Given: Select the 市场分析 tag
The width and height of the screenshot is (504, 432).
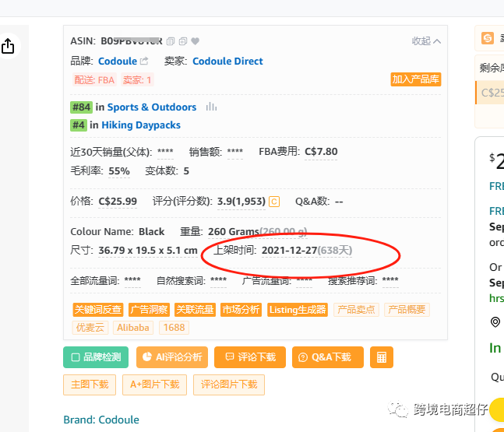Looking at the screenshot, I should pos(241,310).
